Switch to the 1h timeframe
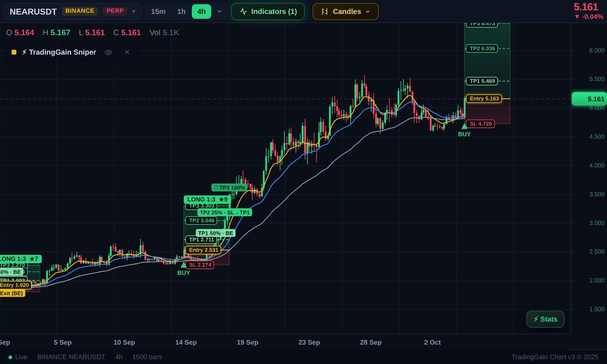Image resolution: width=607 pixels, height=364 pixels. click(181, 12)
